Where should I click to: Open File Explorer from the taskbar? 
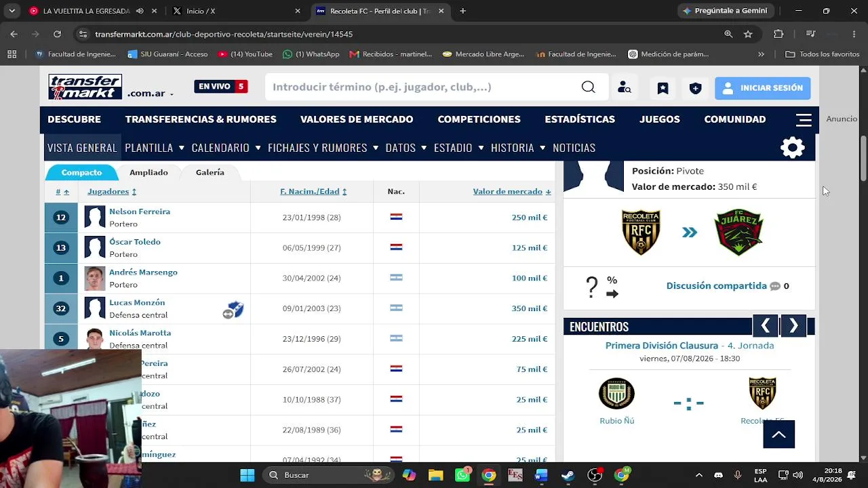click(x=435, y=475)
